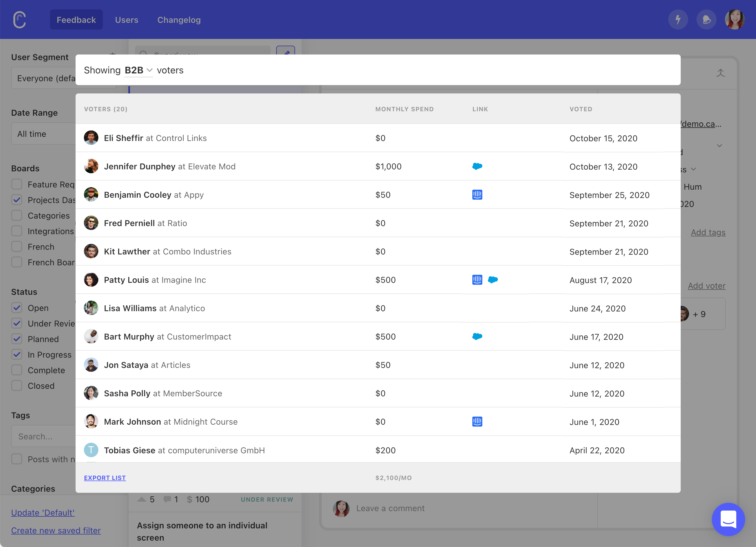Image resolution: width=756 pixels, height=547 pixels.
Task: Click 'October 15, 2020' voted date
Action: coord(603,138)
